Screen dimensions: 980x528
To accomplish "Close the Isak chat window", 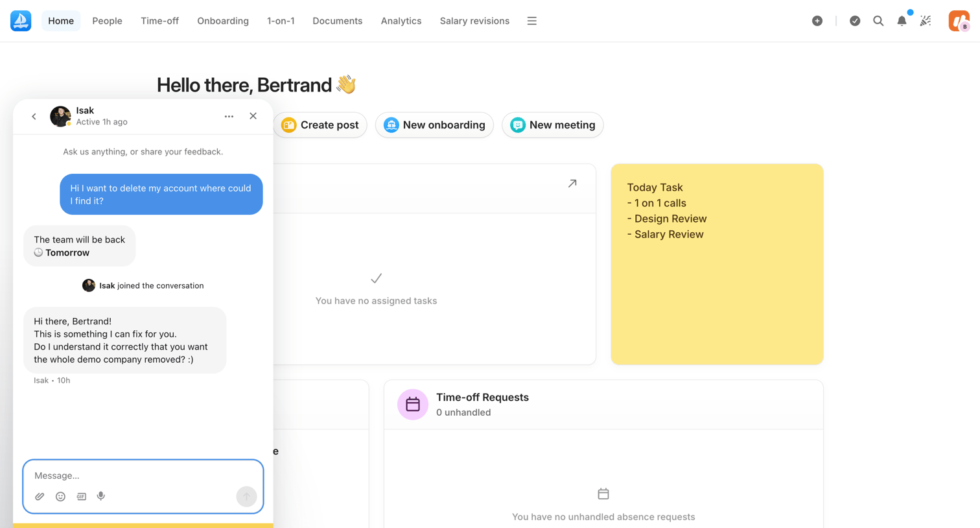I will pos(253,116).
